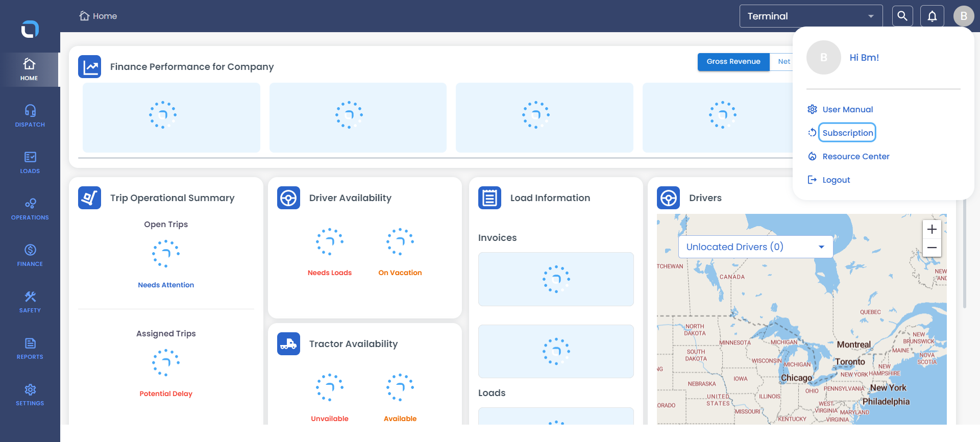
Task: Open Resource Center from the profile menu
Action: point(856,156)
